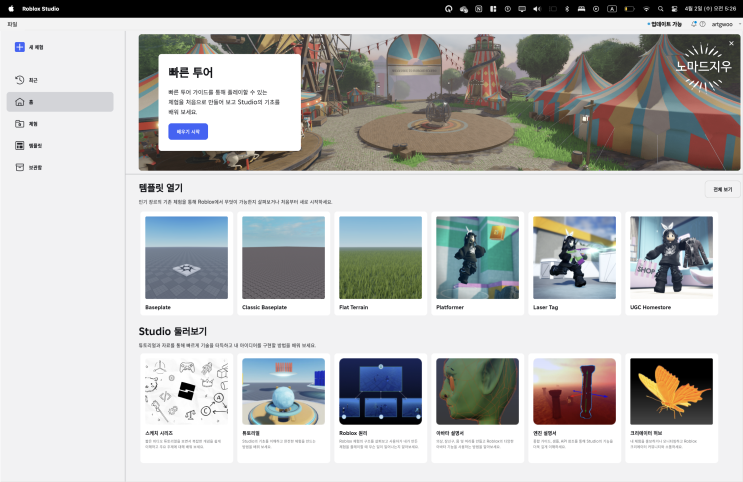Image resolution: width=743 pixels, height=482 pixels.
Task: Click the New Experience plus icon
Action: click(x=20, y=47)
